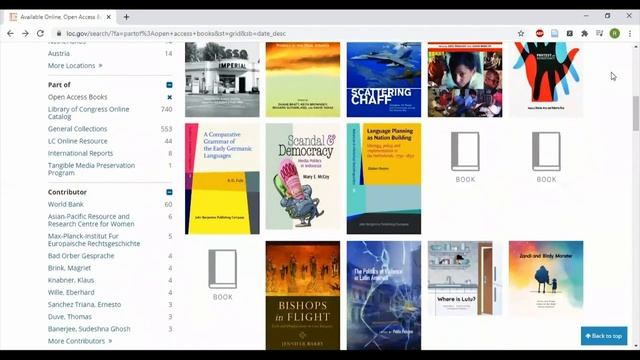Click the browser forward arrow

click(25, 33)
